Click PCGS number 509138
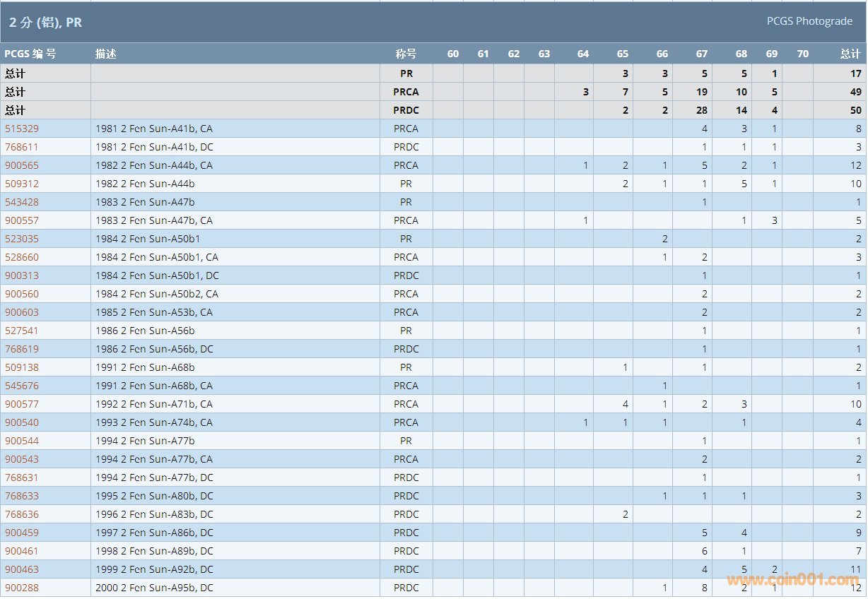This screenshot has width=868, height=599. point(22,367)
